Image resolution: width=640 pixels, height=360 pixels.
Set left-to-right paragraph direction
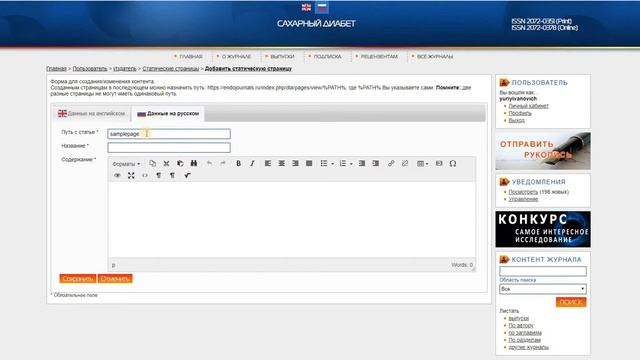[x=159, y=176]
